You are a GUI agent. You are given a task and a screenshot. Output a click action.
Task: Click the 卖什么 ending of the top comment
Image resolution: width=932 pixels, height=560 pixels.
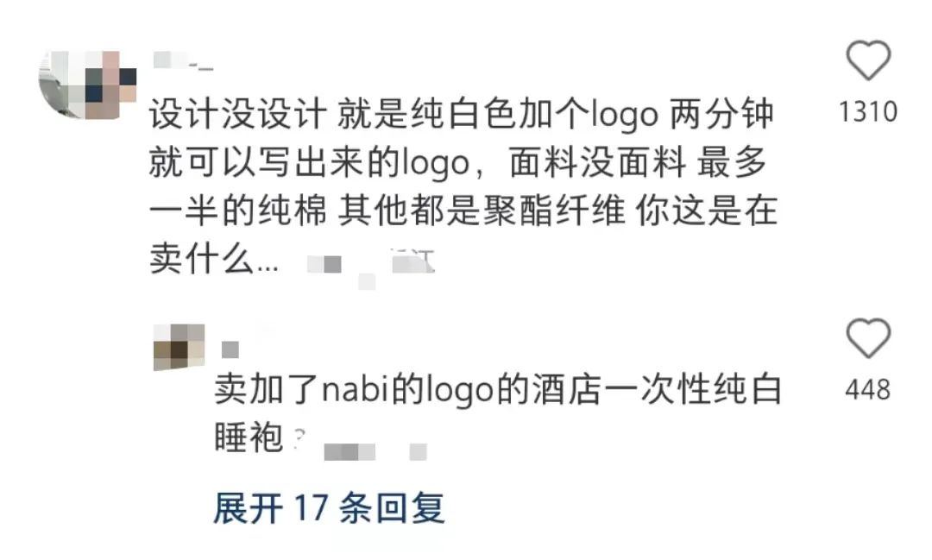[x=214, y=259]
